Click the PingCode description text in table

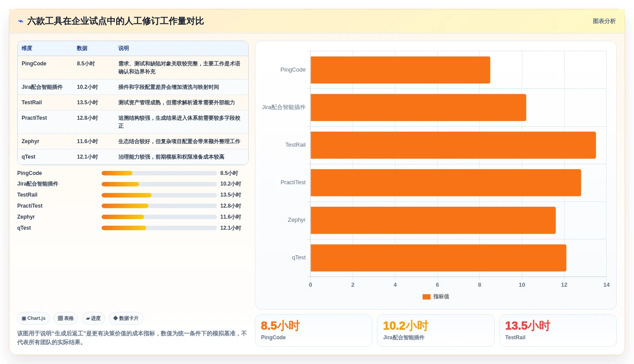click(x=179, y=68)
